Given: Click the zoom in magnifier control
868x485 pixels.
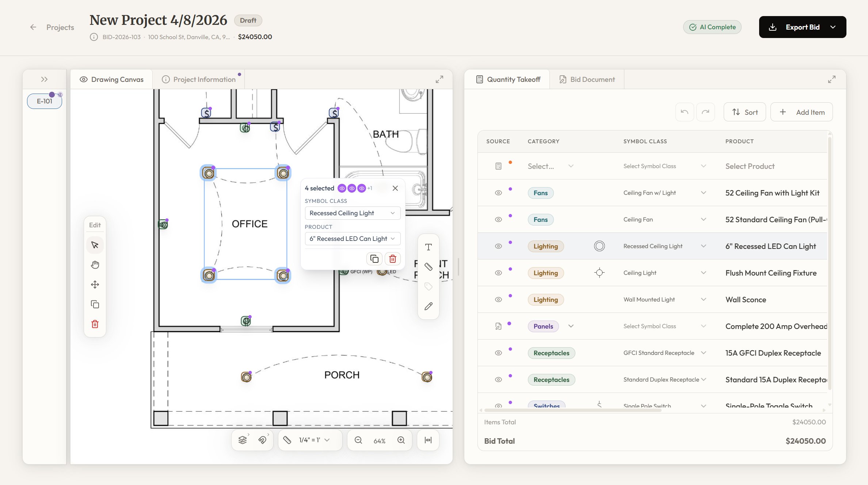Looking at the screenshot, I should click(x=401, y=440).
